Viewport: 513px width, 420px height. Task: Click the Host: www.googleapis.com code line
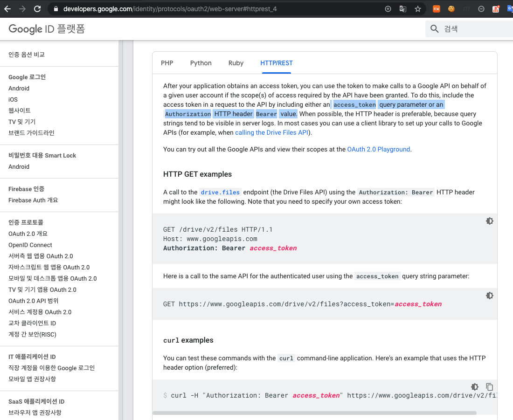click(210, 239)
